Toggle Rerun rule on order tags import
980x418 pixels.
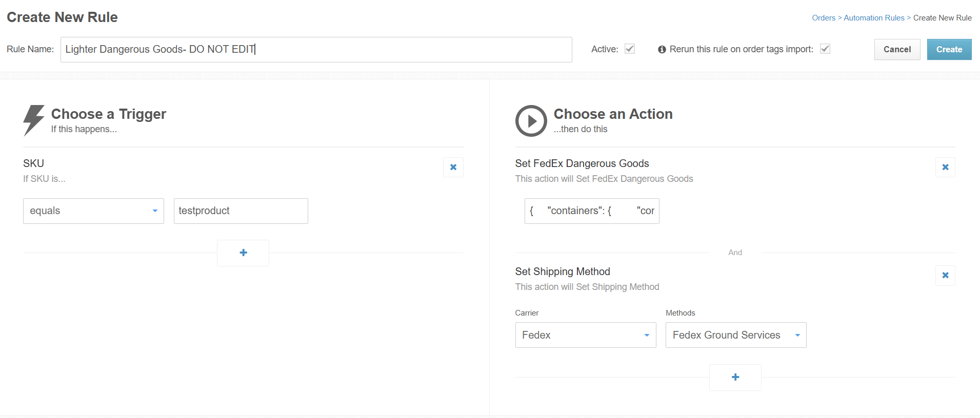click(x=825, y=49)
